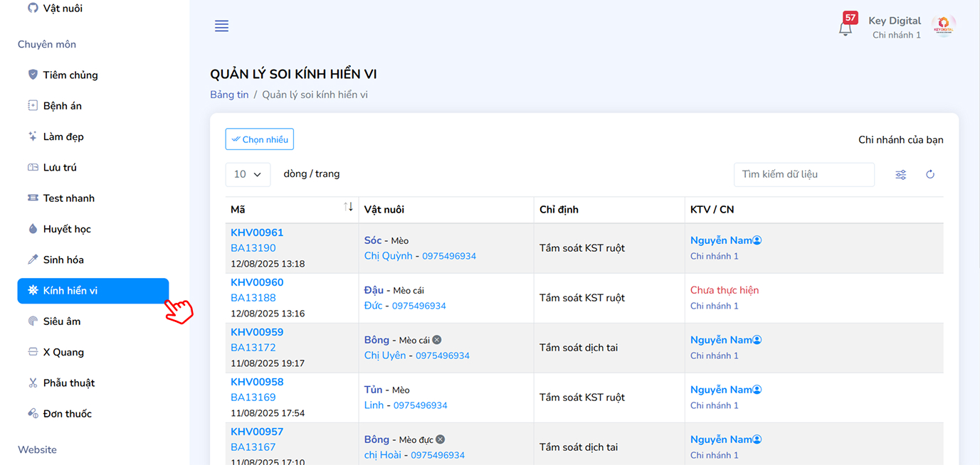Go to X Quang menu item
Screen dimensions: 980x465
click(x=63, y=352)
